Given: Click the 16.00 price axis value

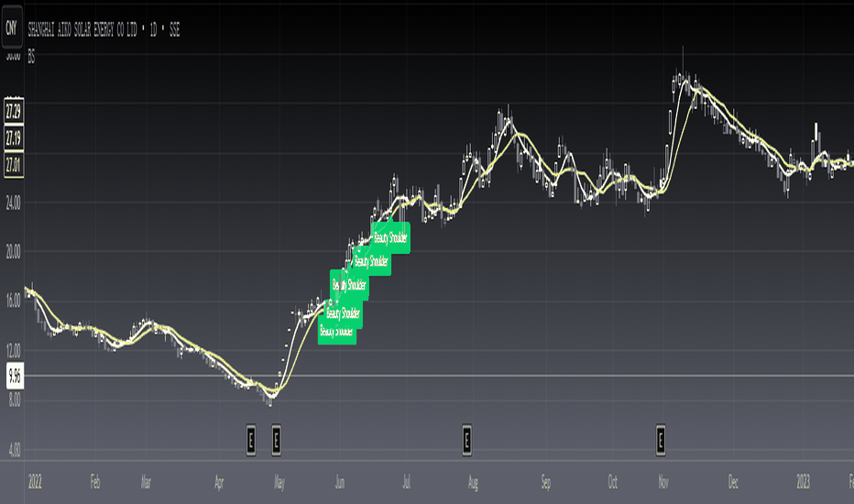Looking at the screenshot, I should click(x=14, y=301).
